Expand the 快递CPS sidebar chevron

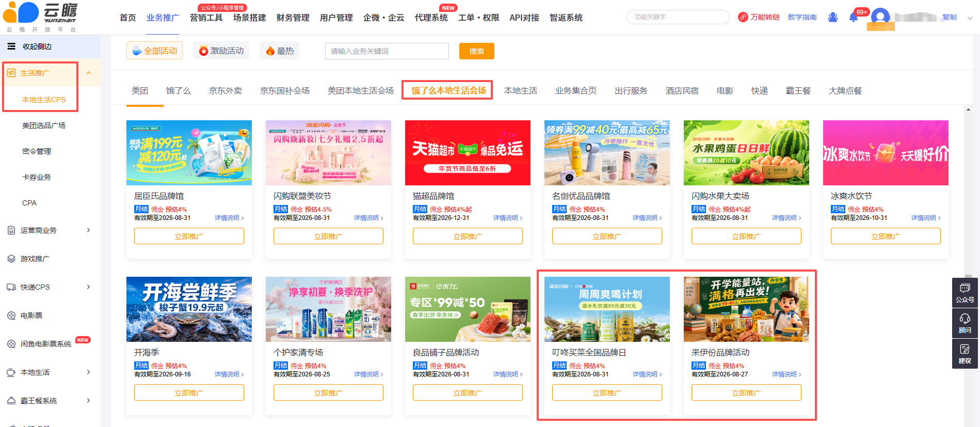click(88, 287)
